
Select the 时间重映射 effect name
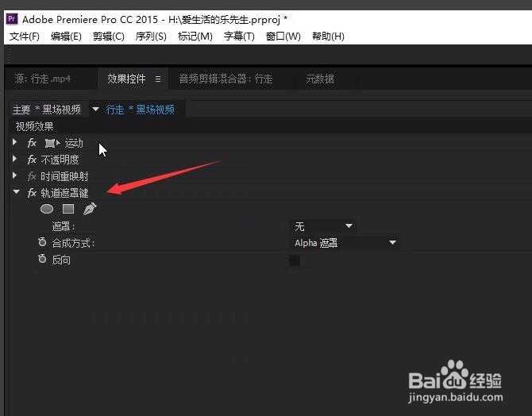coord(64,176)
